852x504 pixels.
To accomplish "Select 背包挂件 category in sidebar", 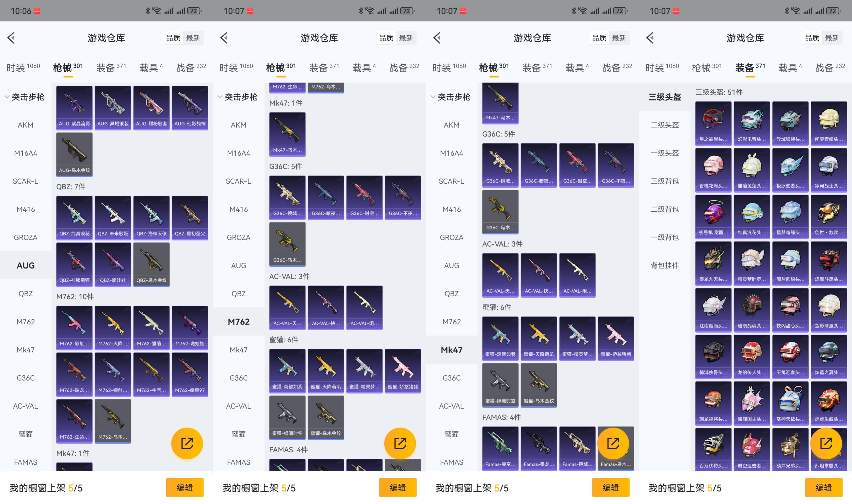I will point(664,265).
